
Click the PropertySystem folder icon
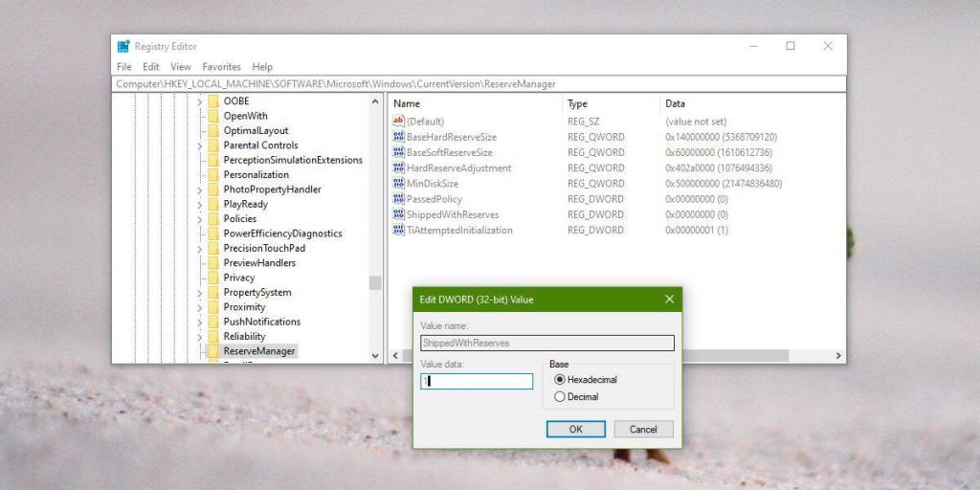[x=213, y=292]
